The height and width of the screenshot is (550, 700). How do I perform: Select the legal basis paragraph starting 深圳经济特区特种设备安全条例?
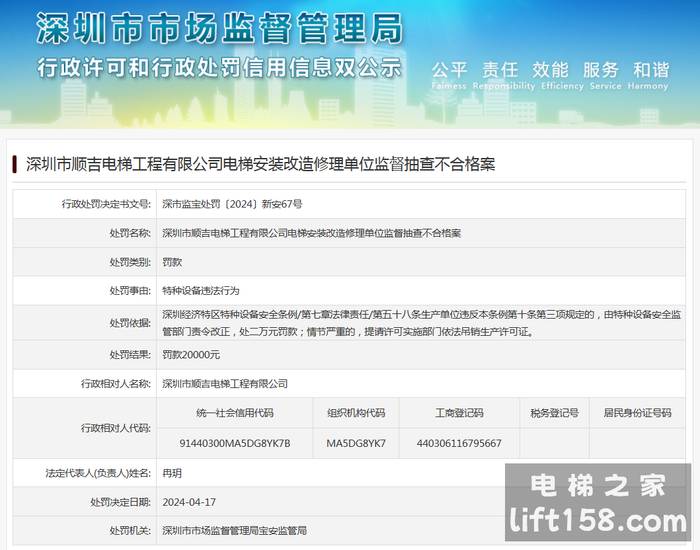coord(421,323)
